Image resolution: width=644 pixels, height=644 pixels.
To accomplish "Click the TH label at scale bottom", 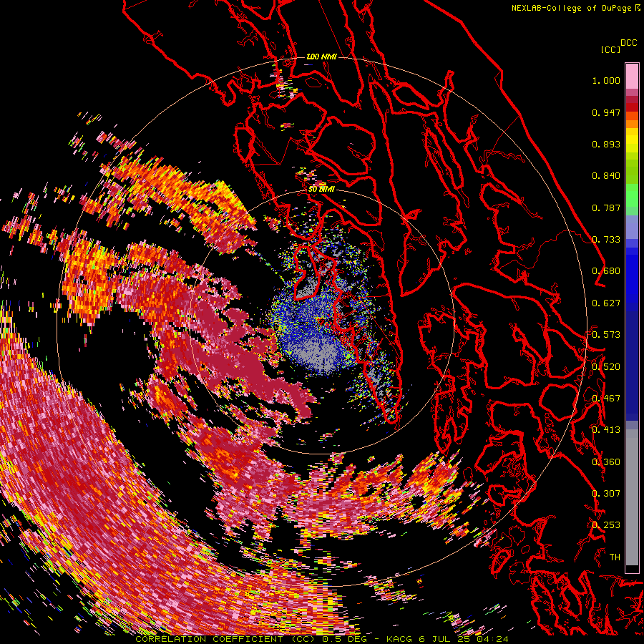I will click(615, 557).
